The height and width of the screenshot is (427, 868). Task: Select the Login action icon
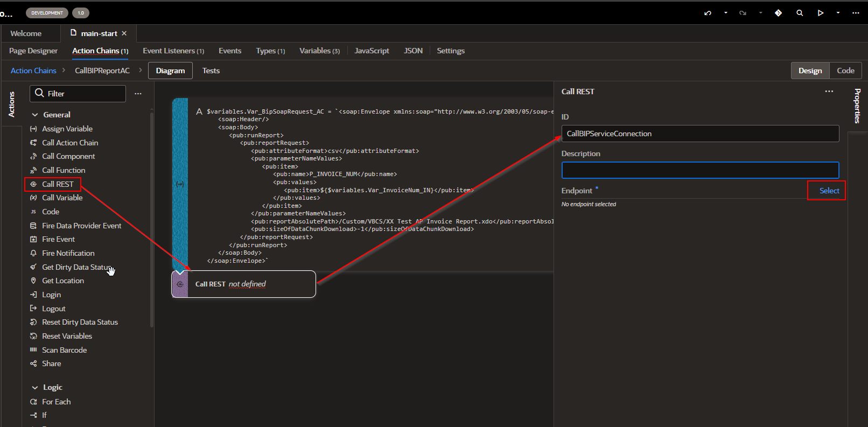click(x=33, y=295)
